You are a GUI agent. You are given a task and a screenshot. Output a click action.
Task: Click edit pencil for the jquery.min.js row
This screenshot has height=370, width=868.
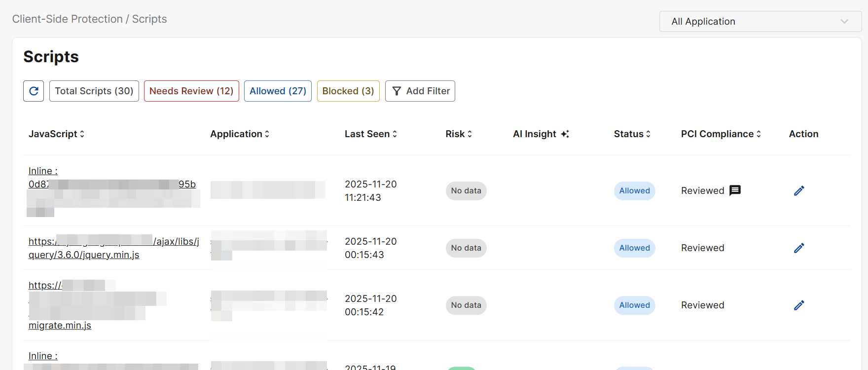coord(799,248)
